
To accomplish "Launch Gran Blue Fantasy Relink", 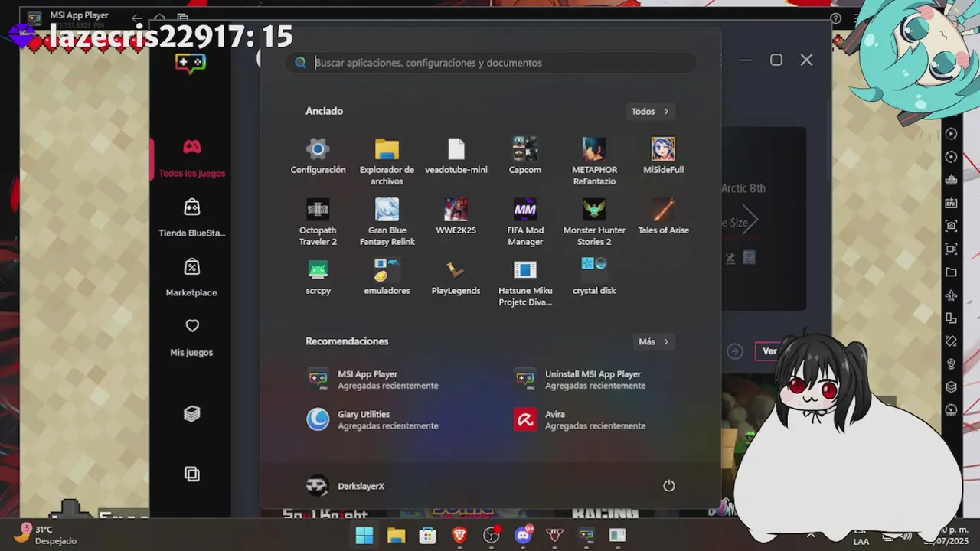I will point(387,222).
